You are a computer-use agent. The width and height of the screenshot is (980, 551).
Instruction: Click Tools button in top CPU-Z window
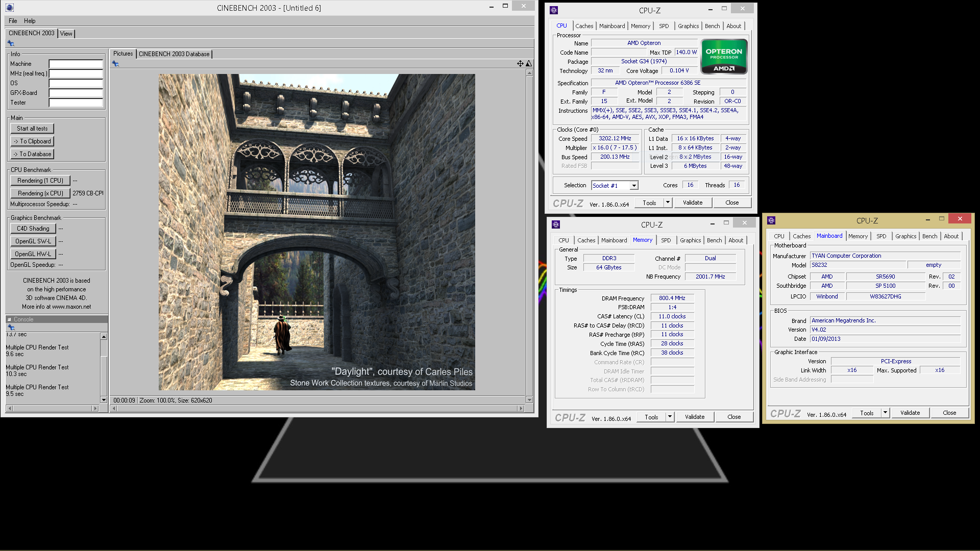(649, 203)
